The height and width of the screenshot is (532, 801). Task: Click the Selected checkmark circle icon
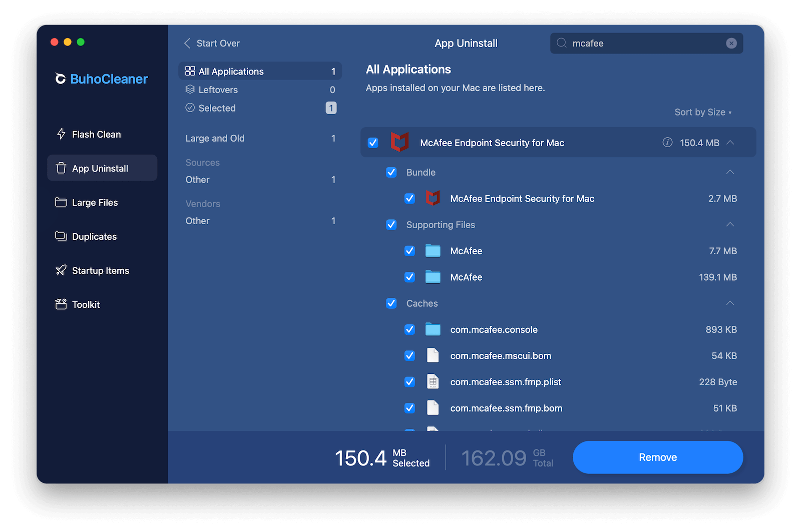[x=190, y=108]
